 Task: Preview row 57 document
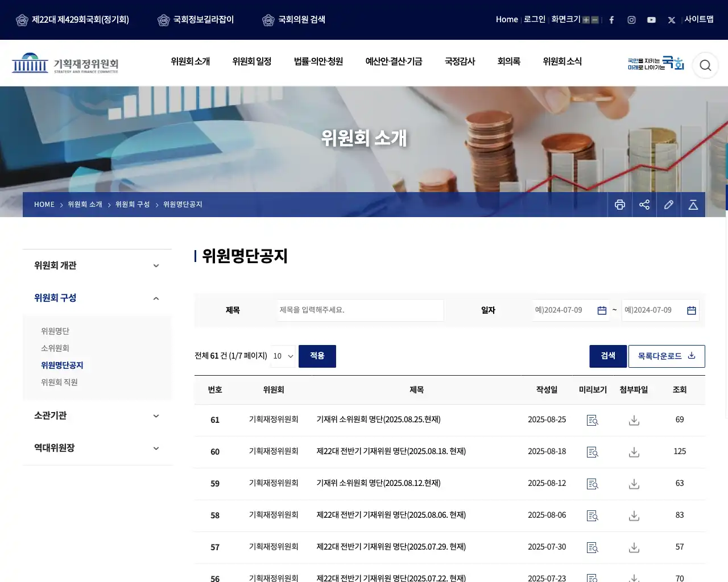click(x=593, y=547)
